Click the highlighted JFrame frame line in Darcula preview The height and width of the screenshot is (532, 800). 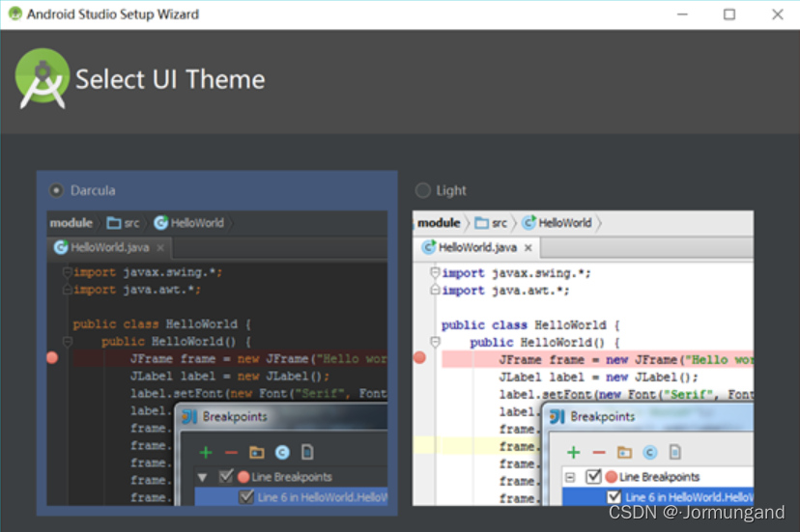tap(230, 358)
